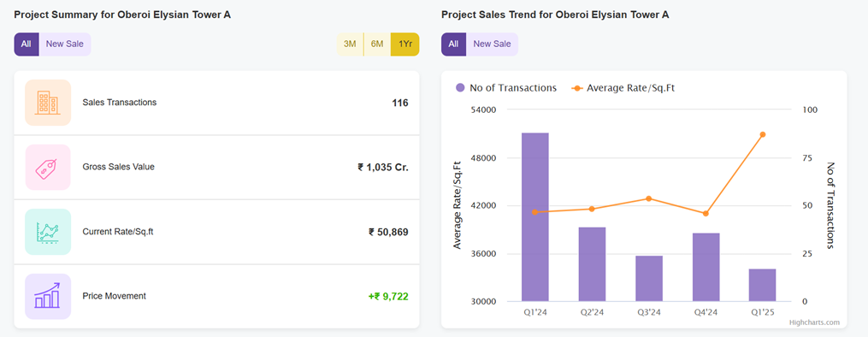Screen dimensions: 868x337
Task: Click the Project Sales Trend heading
Action: [x=555, y=15]
